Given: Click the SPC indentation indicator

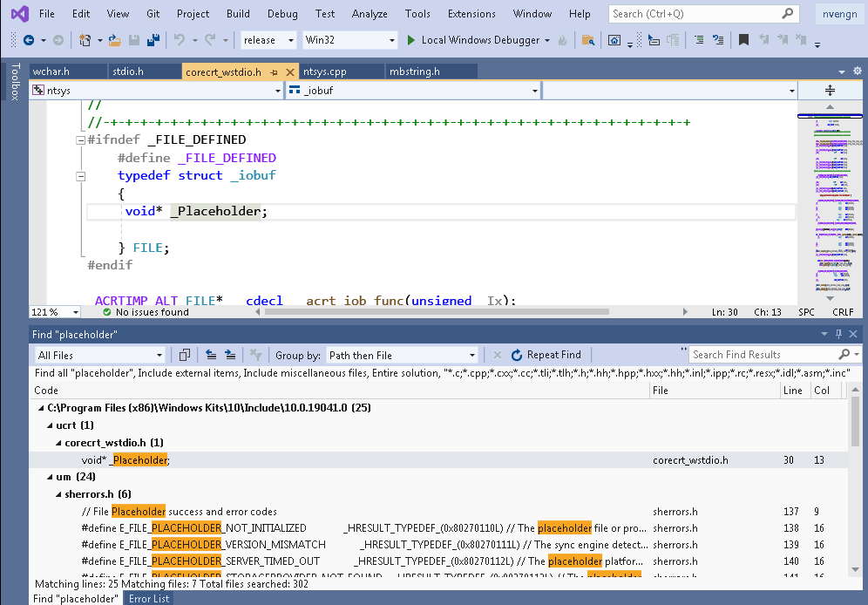Looking at the screenshot, I should click(806, 312).
